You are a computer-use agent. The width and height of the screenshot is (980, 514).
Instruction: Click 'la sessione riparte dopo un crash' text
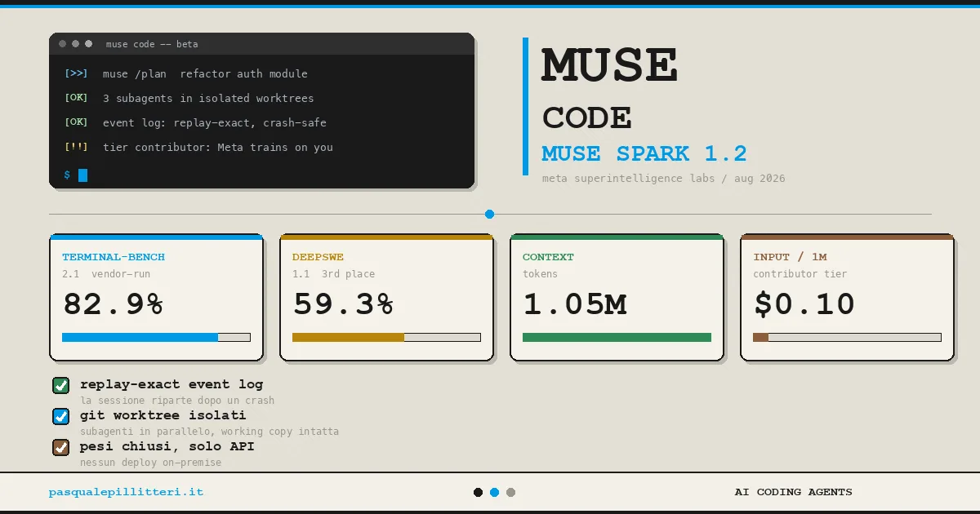[177, 401]
